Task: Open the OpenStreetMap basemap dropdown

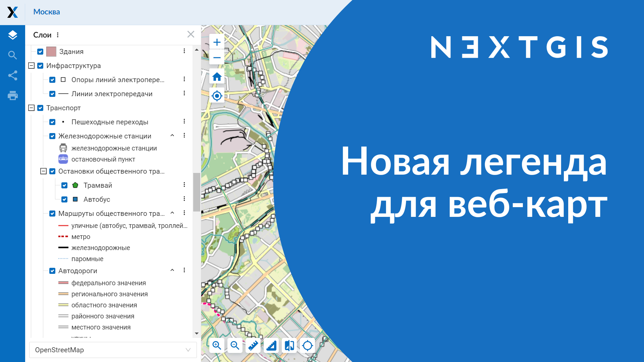Action: pos(113,350)
